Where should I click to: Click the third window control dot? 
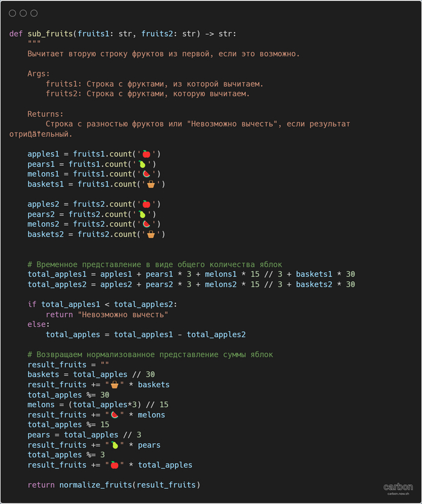point(34,13)
